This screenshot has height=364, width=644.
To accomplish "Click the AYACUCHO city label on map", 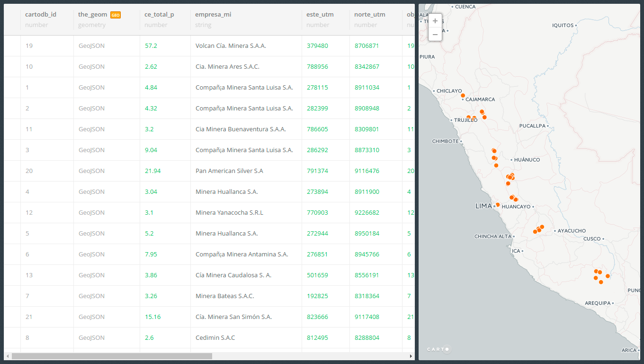I will pos(572,231).
